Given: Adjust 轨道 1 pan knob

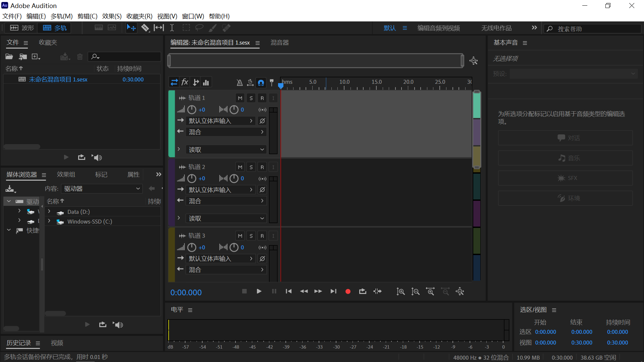Looking at the screenshot, I should point(234,110).
